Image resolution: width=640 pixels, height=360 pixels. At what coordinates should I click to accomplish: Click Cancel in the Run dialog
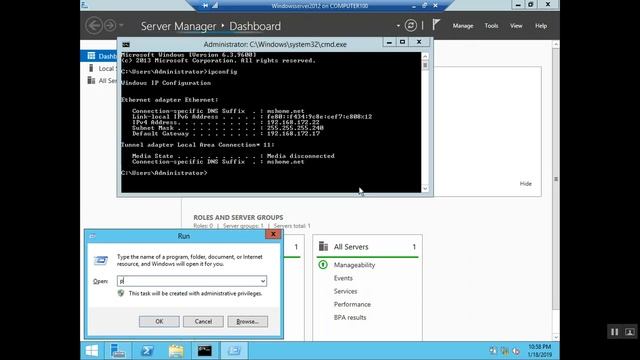coord(203,322)
